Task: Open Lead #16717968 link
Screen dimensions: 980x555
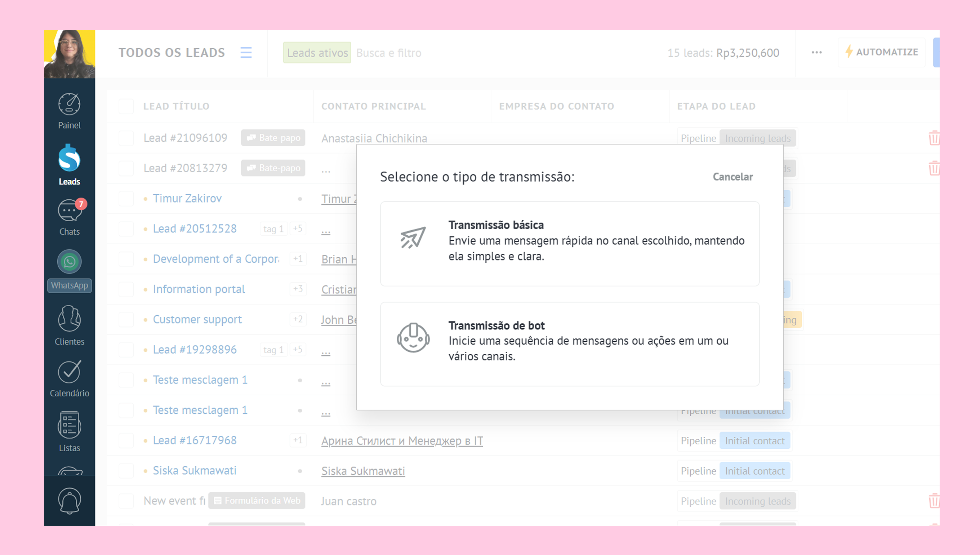Action: coord(195,440)
